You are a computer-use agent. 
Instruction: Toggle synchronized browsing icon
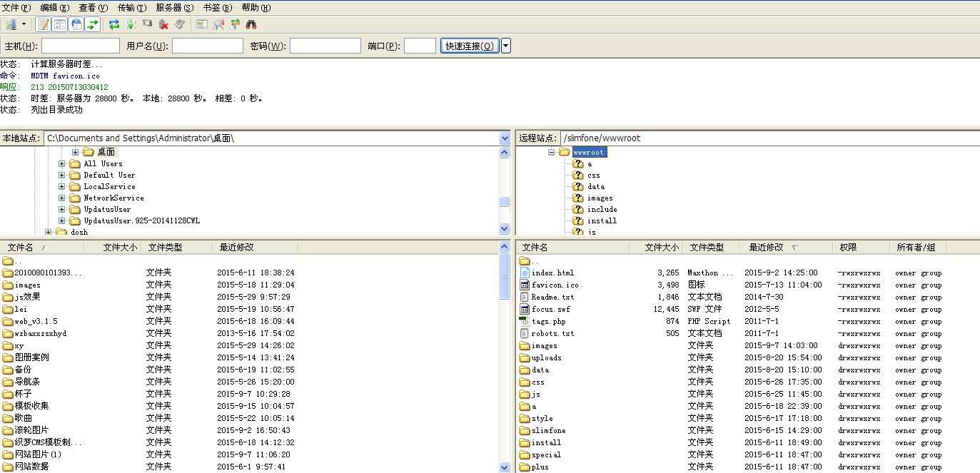[235, 24]
